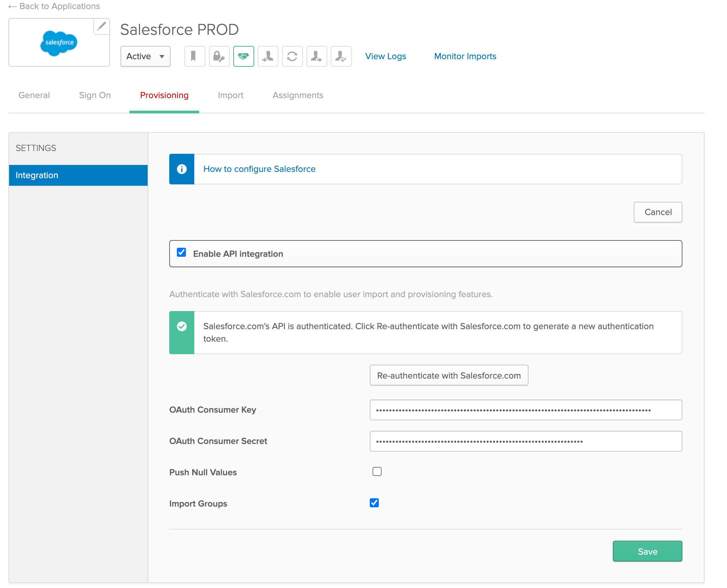Open the Import tab

click(x=230, y=95)
